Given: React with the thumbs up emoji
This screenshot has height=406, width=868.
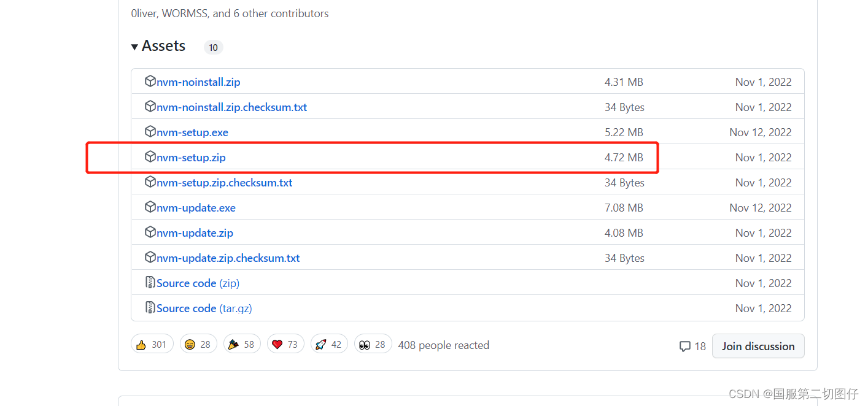Looking at the screenshot, I should (x=152, y=344).
